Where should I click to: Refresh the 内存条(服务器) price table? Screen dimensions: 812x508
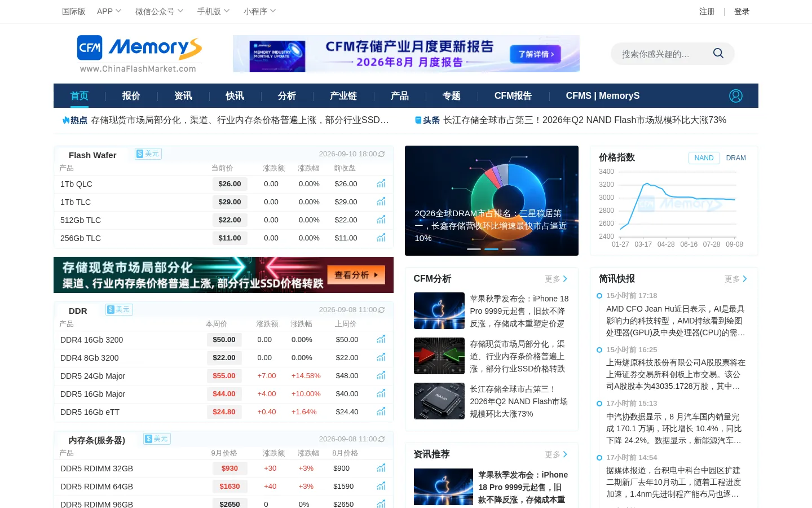382,439
